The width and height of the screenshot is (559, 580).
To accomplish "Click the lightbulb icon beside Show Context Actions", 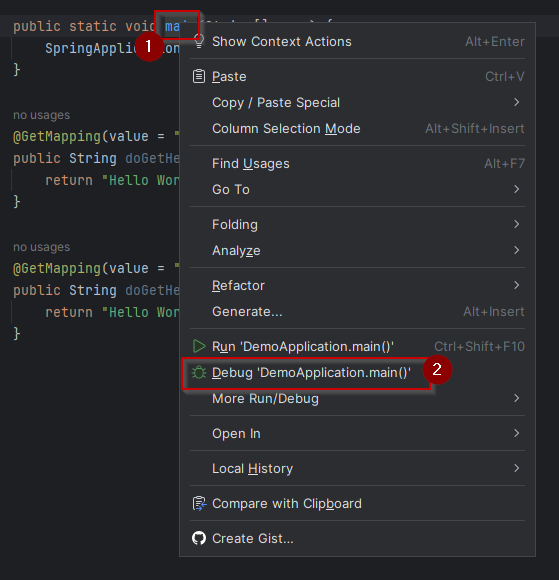I will point(199,41).
